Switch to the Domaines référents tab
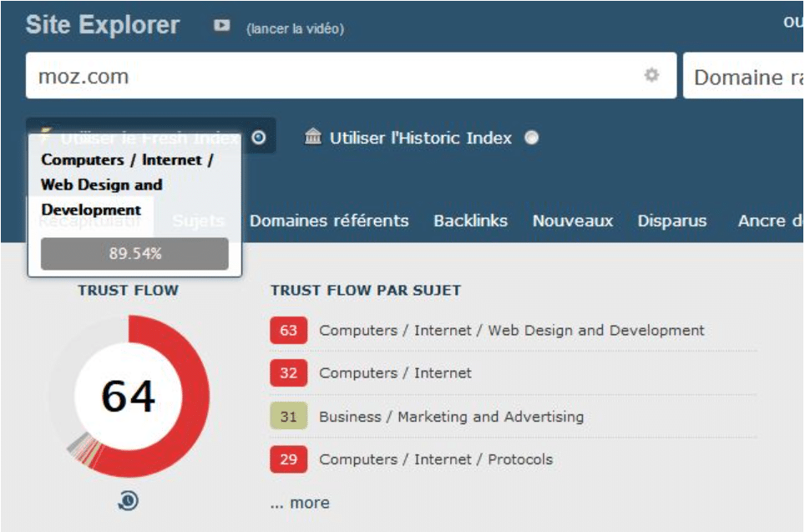 pos(329,220)
